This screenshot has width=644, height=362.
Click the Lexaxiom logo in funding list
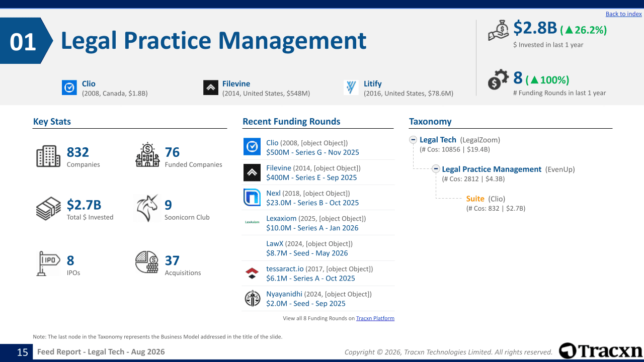252,222
